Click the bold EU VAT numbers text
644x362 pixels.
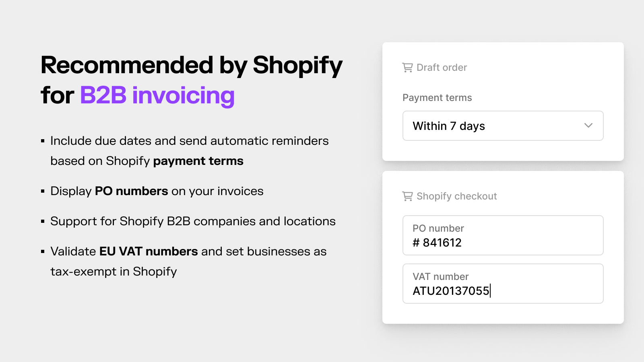[149, 251]
